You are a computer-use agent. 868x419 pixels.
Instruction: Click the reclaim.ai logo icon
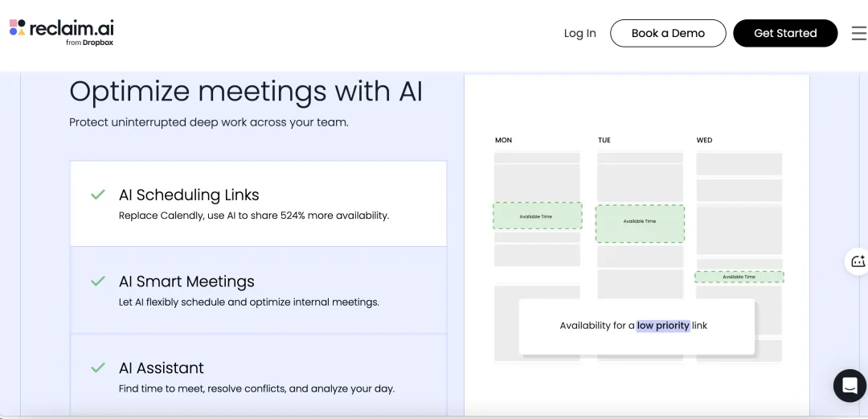(17, 28)
